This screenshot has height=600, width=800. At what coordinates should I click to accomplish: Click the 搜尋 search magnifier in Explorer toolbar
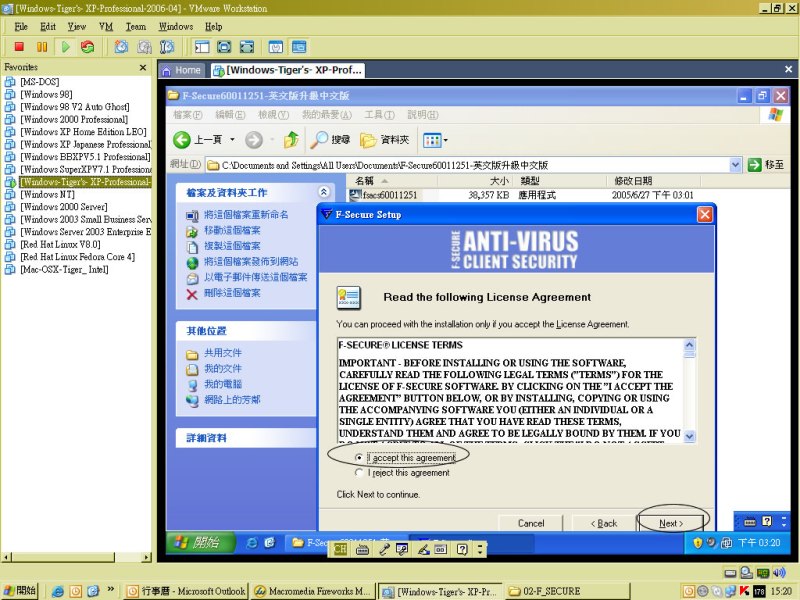(x=330, y=140)
